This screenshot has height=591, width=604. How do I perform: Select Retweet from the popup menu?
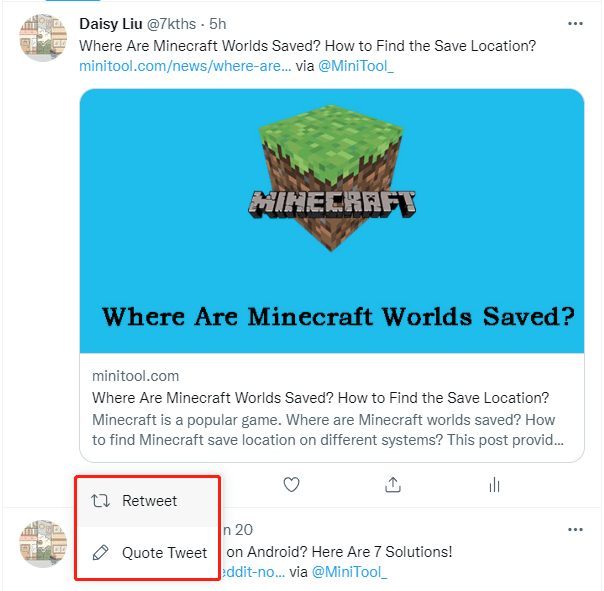149,501
